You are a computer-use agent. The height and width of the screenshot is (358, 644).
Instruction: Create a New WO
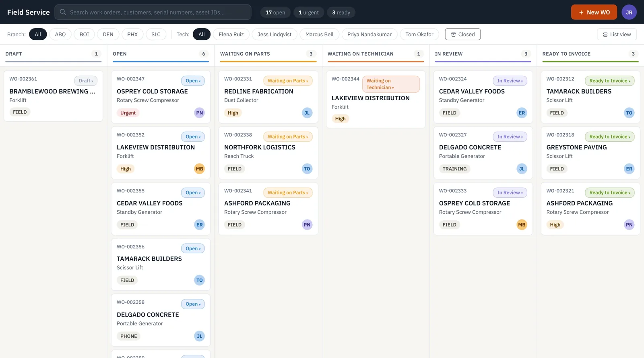coord(594,12)
